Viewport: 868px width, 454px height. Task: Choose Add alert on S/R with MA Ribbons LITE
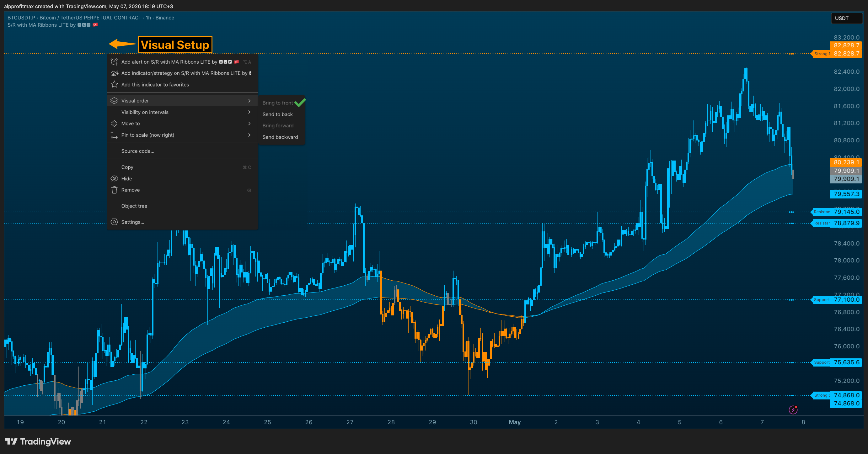click(183, 62)
